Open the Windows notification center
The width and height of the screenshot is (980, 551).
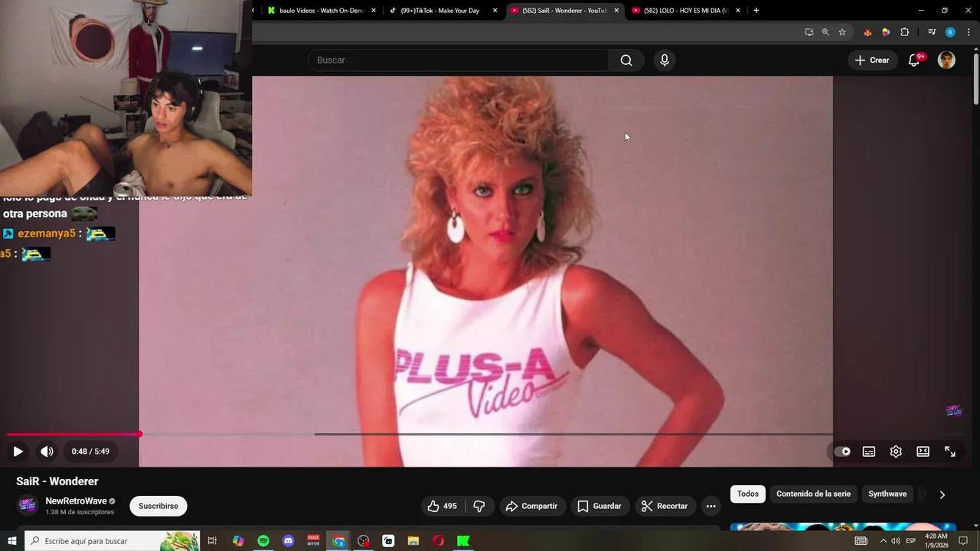coord(963,541)
